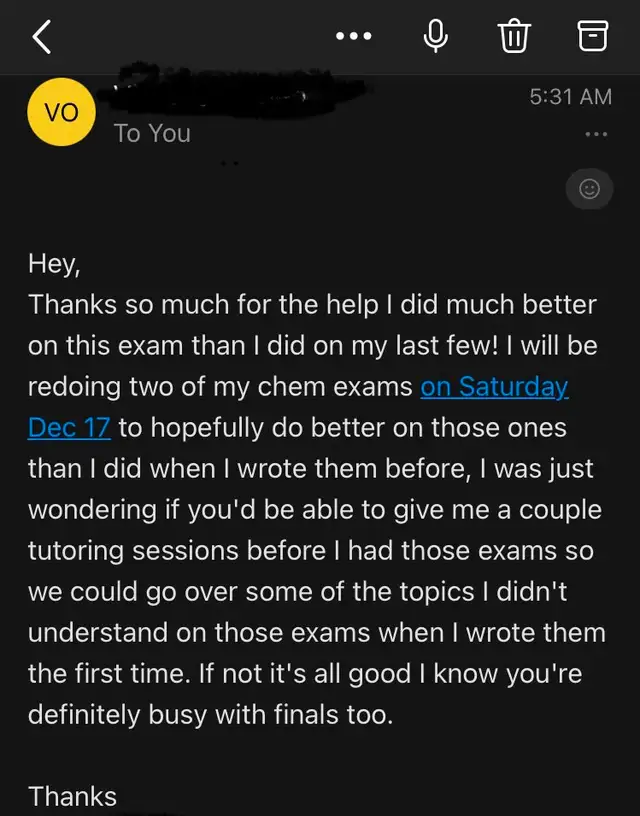Tap the "Hey," greeting line
The width and height of the screenshot is (640, 816).
pyautogui.click(x=55, y=263)
